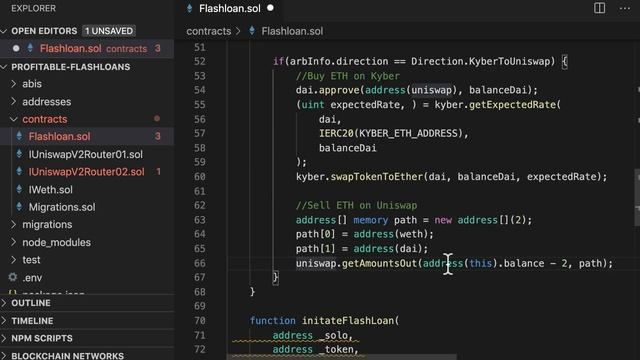Click the error count 1 beside IUniswapV2Router02.sol
This screenshot has width=640, height=360.
[x=158, y=172]
